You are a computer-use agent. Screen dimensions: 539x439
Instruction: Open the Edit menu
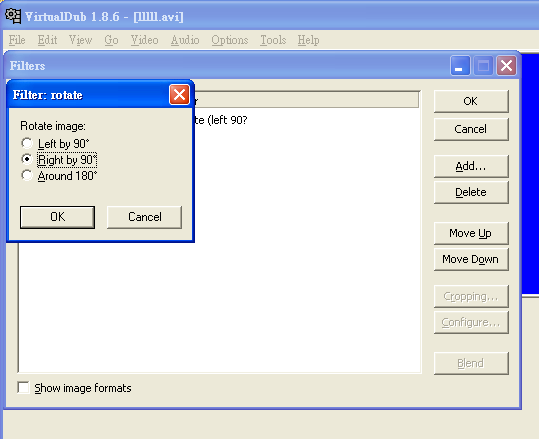[x=47, y=40]
